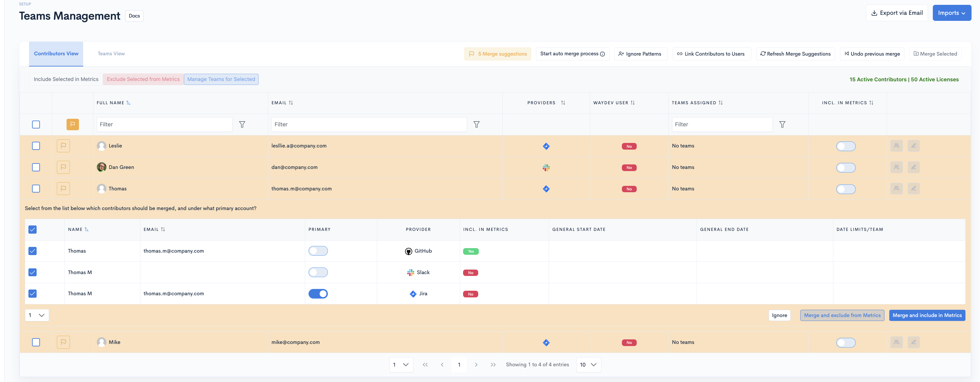Open the Docs link
The height and width of the screenshot is (382, 980).
(x=134, y=16)
